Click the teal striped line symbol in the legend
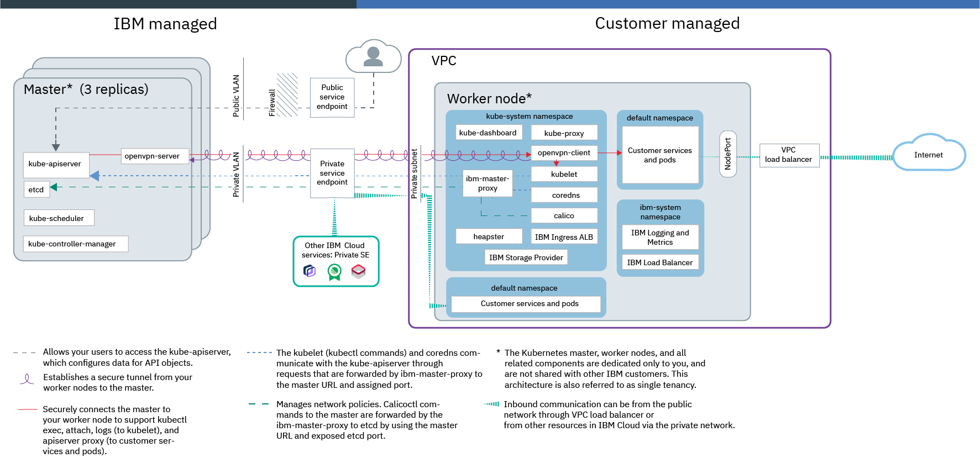980x463 pixels. click(491, 404)
